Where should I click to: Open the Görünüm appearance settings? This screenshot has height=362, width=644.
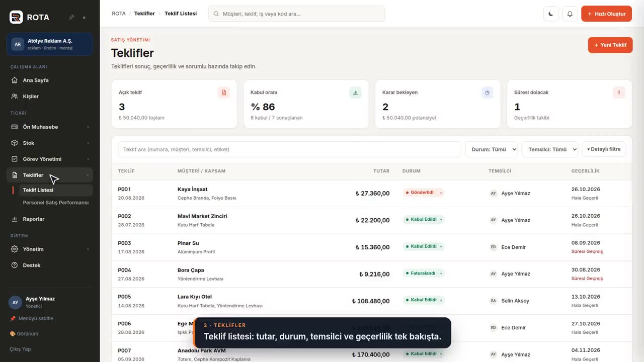pyautogui.click(x=24, y=334)
